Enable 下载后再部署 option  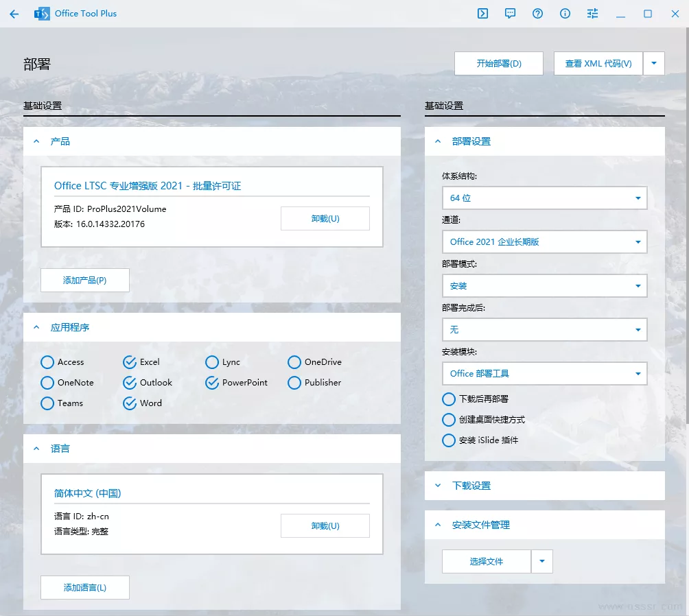[x=475, y=399]
